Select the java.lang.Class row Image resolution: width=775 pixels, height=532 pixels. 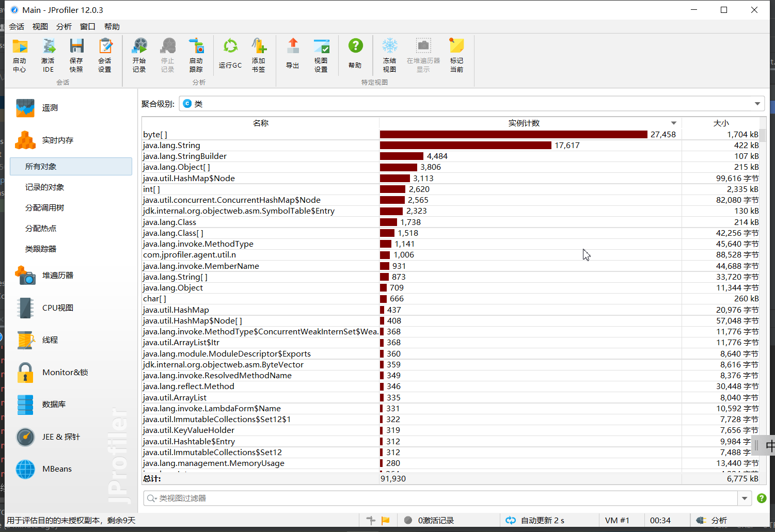click(450, 222)
